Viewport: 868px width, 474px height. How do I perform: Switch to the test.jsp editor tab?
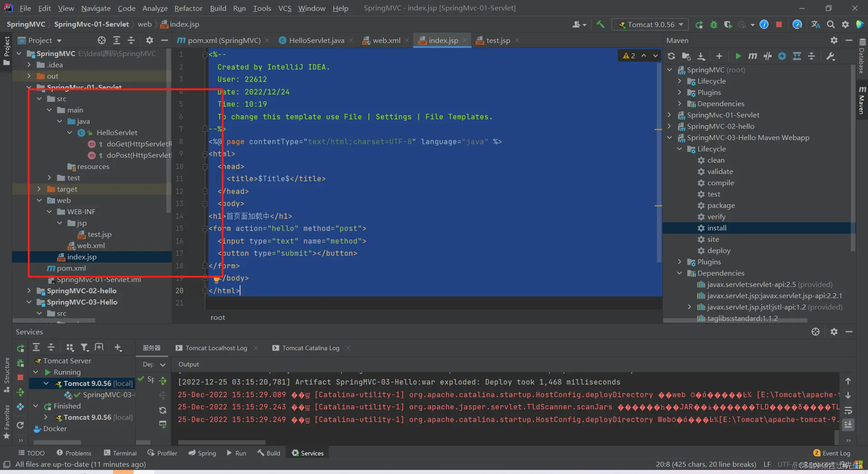pos(497,40)
